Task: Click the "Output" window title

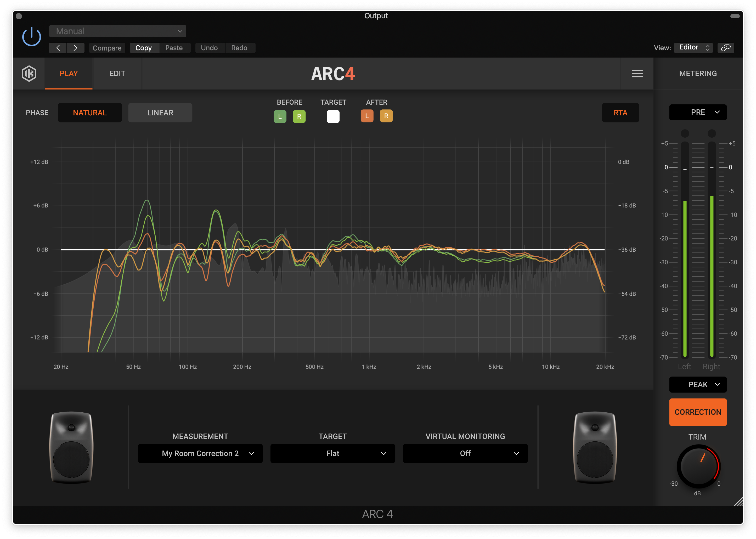Action: (376, 16)
